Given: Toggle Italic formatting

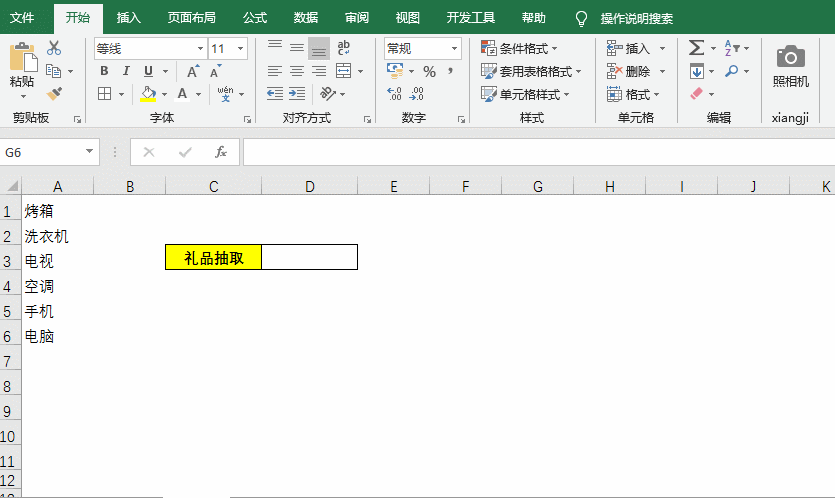Looking at the screenshot, I should click(x=127, y=71).
